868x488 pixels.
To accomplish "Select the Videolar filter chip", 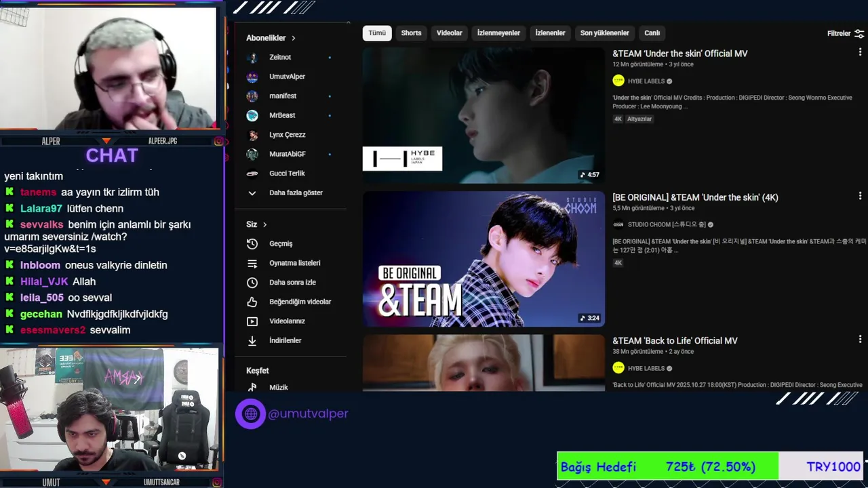I will (x=449, y=33).
